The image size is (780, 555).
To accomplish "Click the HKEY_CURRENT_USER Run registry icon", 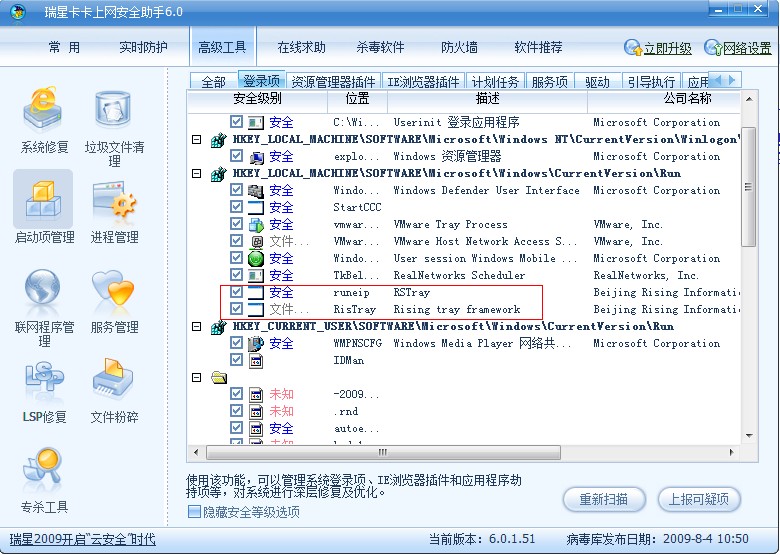I will coord(218,327).
